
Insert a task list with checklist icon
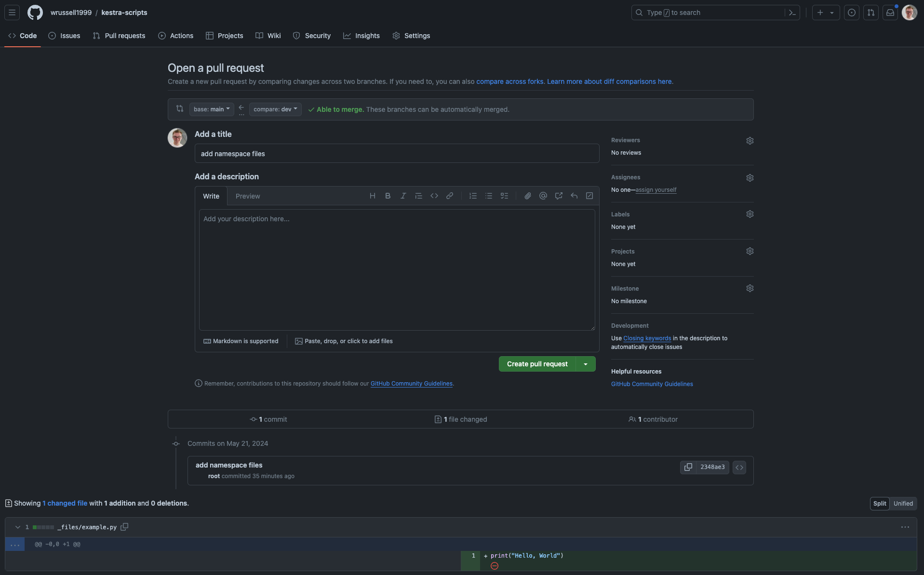click(504, 196)
